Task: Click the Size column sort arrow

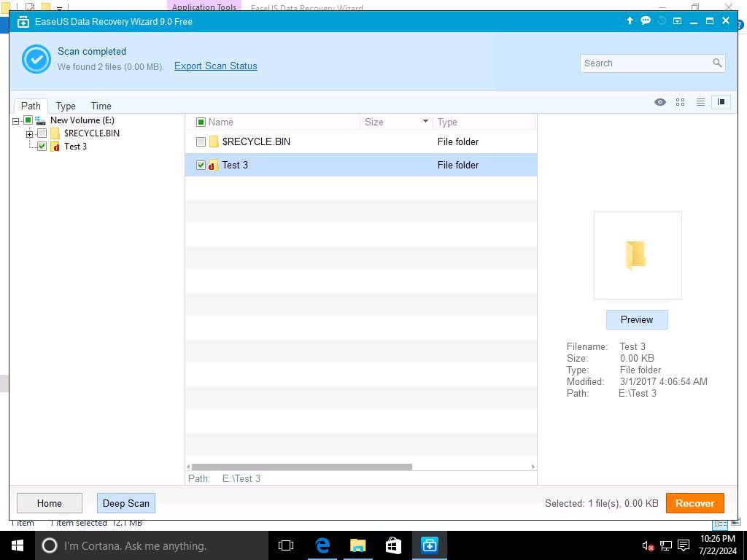Action: point(425,122)
